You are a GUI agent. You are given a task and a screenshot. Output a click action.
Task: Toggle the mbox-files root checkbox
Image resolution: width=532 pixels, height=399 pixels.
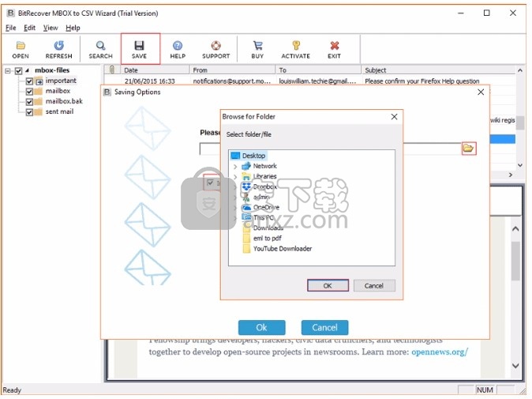coord(18,70)
